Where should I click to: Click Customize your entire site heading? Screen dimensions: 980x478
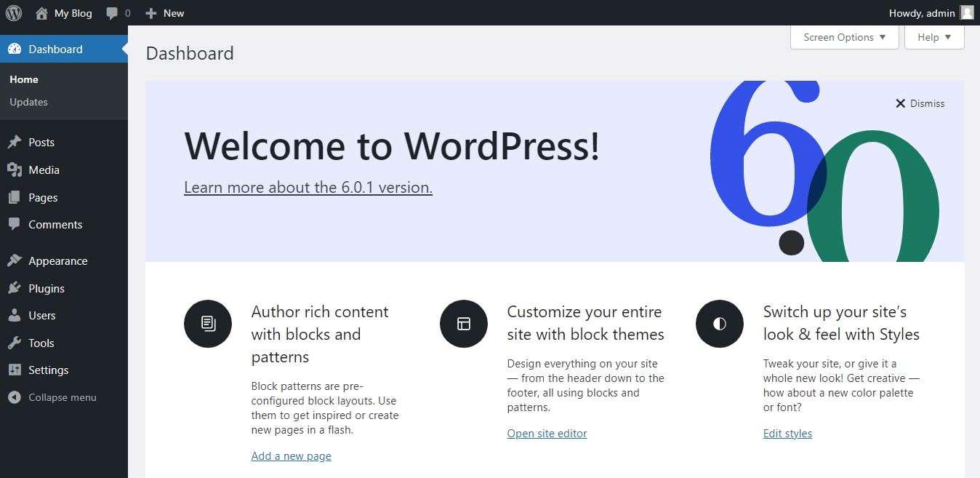[x=586, y=323]
